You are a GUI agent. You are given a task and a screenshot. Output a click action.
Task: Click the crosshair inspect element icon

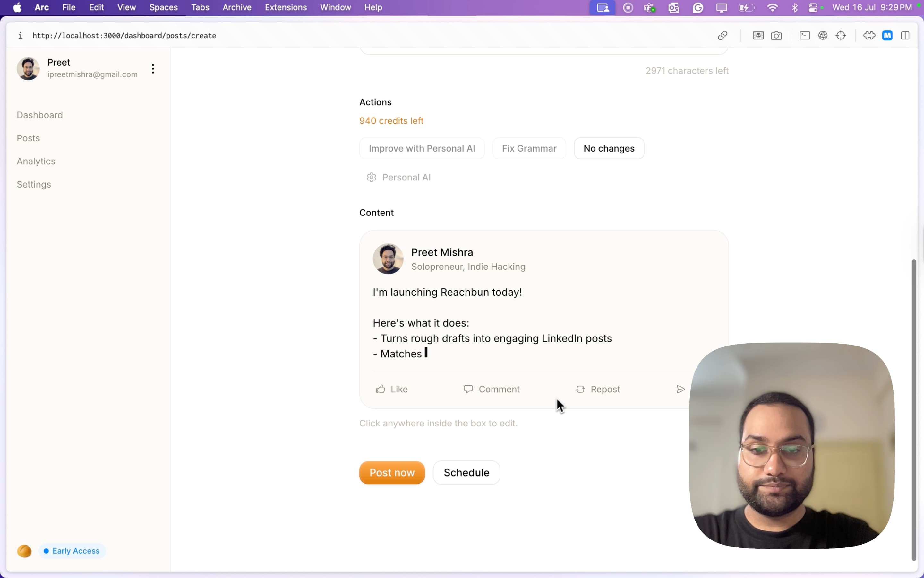coord(841,36)
